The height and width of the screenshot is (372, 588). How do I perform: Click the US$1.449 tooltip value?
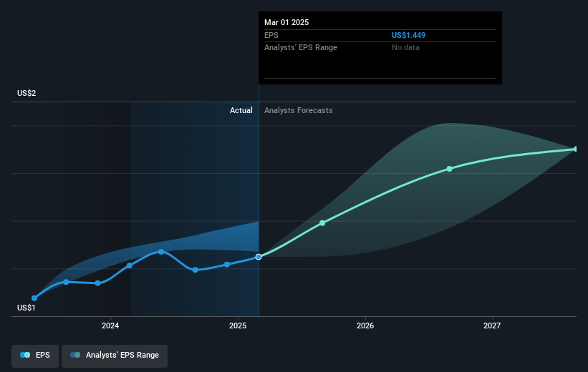[409, 35]
